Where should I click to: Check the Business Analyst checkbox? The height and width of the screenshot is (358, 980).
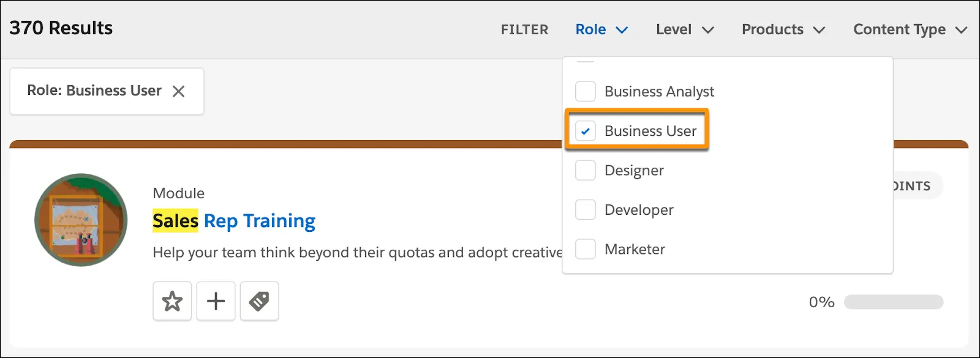(x=586, y=91)
